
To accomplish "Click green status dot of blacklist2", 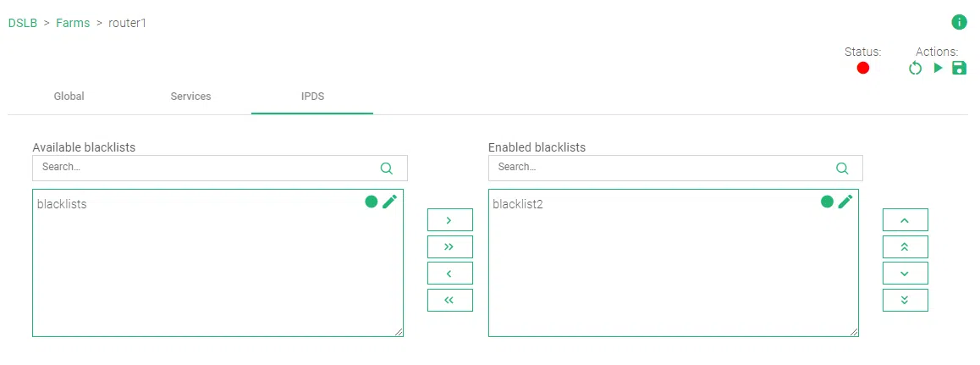I will click(x=827, y=202).
